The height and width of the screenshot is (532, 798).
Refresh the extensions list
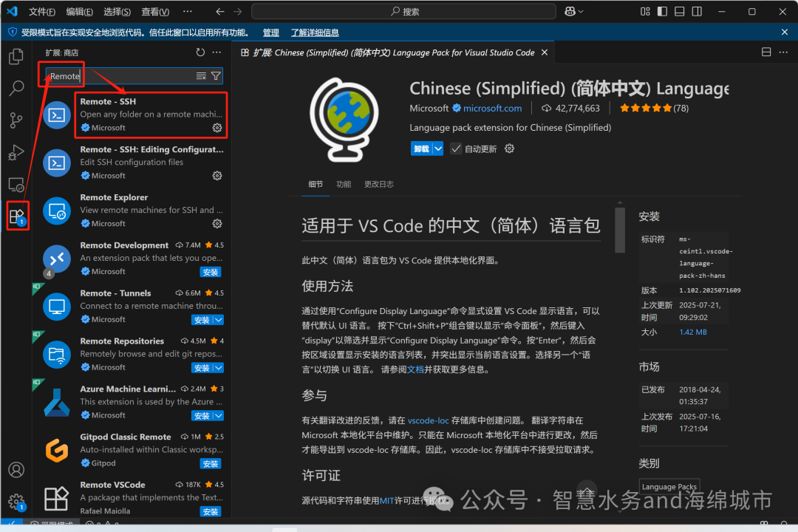pos(200,52)
